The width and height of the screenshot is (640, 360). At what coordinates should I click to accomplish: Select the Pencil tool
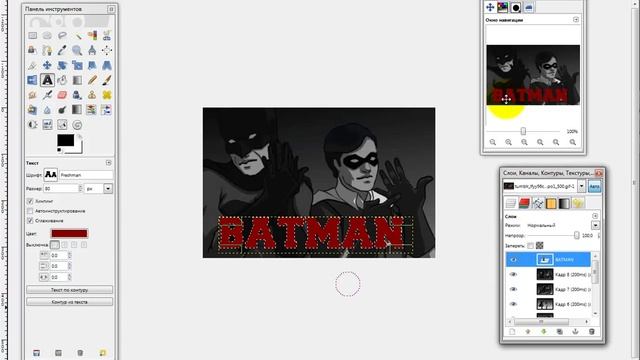click(x=92, y=80)
